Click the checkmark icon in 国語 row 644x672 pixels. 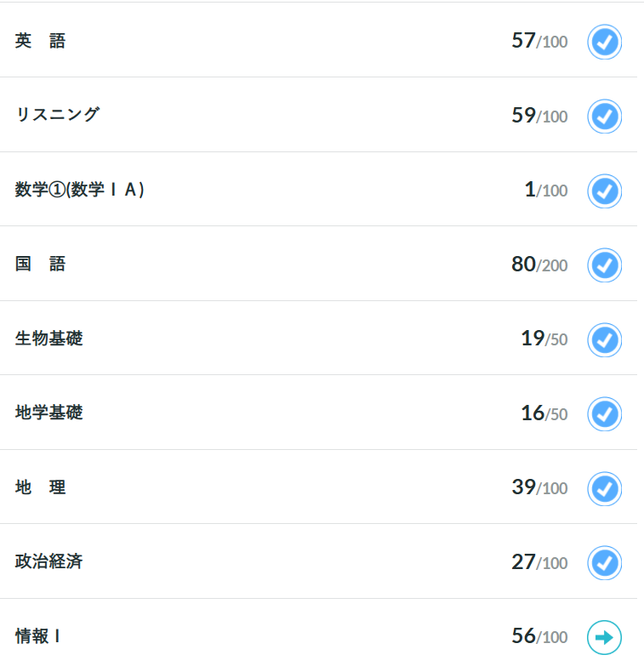[604, 265]
